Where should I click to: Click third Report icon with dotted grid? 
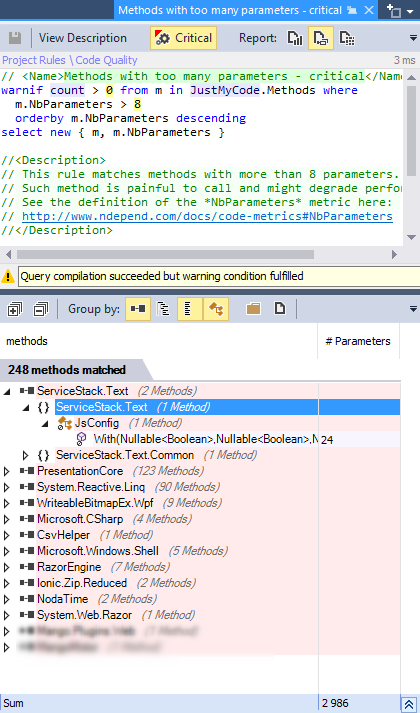click(347, 38)
